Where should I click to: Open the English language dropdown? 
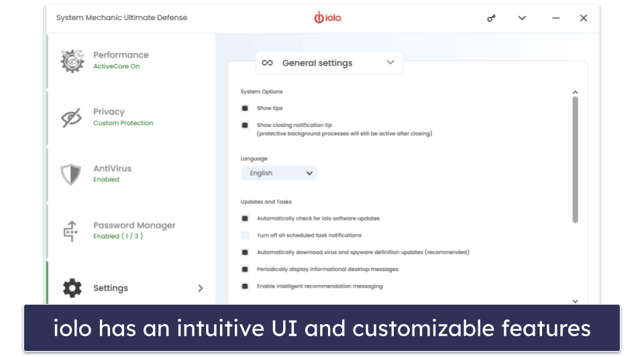[279, 173]
